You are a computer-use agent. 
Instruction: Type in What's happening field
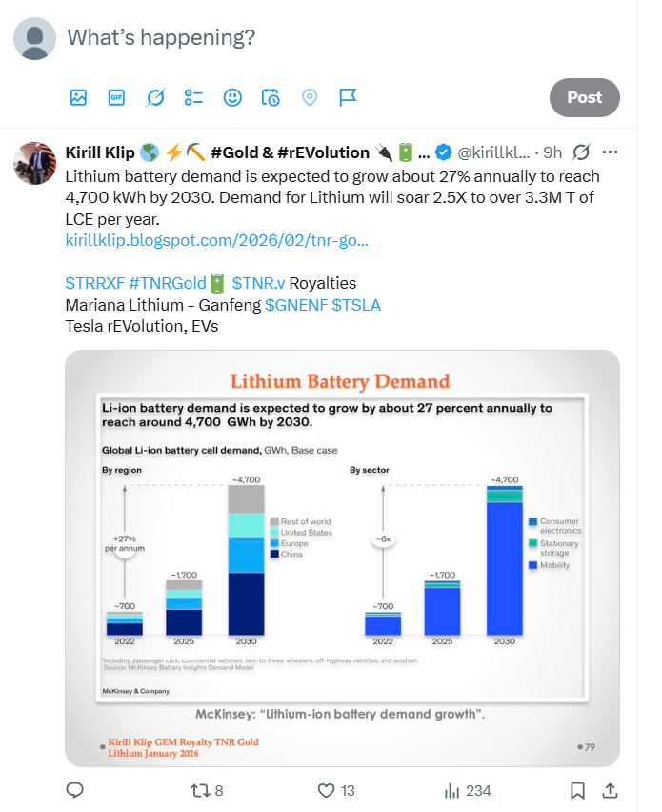(x=286, y=38)
